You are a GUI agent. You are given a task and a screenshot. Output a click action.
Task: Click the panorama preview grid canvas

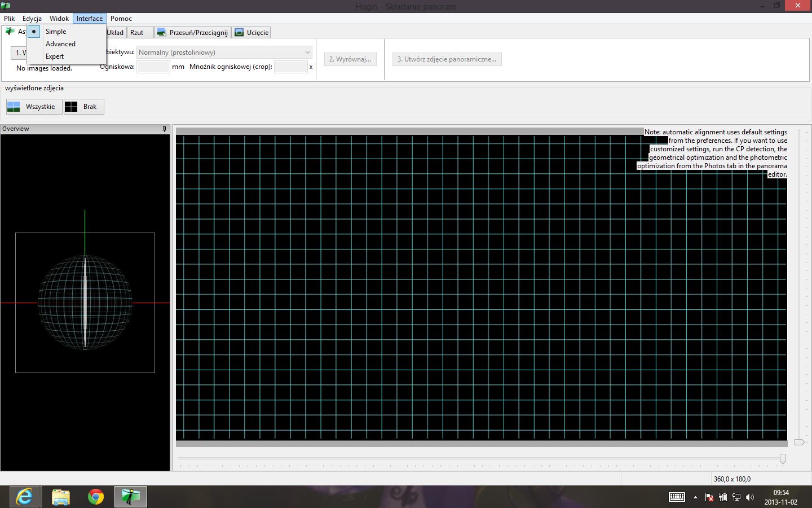pos(481,288)
